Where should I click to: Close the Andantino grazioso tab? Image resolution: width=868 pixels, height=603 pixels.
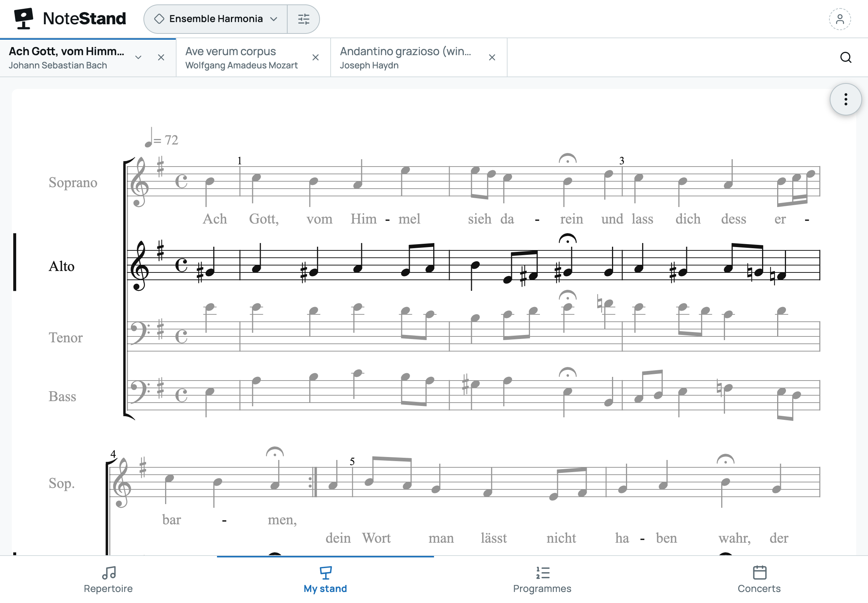point(492,57)
